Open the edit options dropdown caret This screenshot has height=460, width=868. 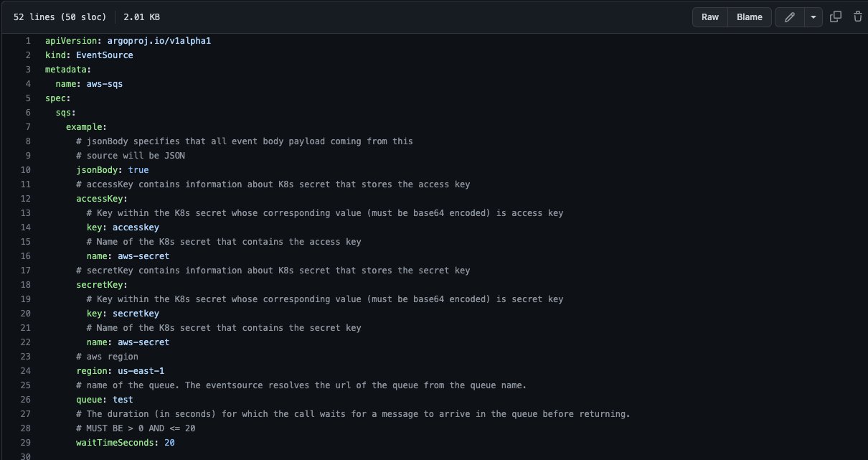pos(813,17)
